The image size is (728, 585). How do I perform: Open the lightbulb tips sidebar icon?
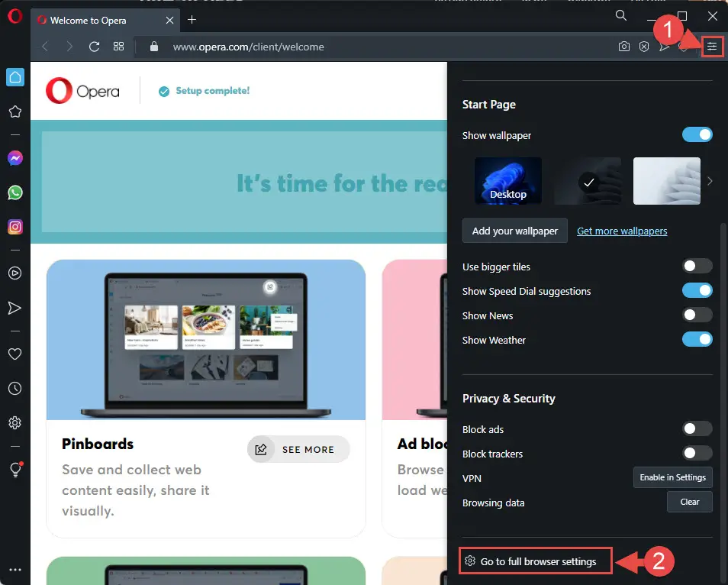tap(15, 470)
